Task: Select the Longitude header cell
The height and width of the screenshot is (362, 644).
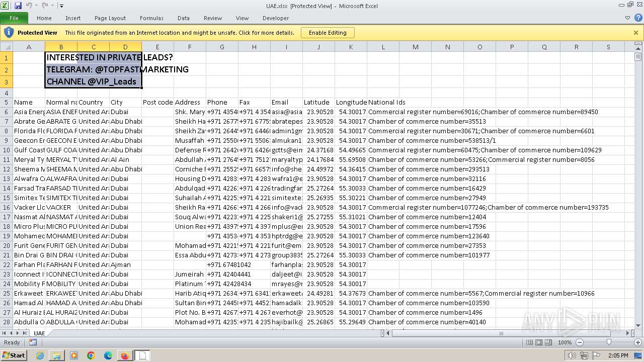Action: click(351, 103)
